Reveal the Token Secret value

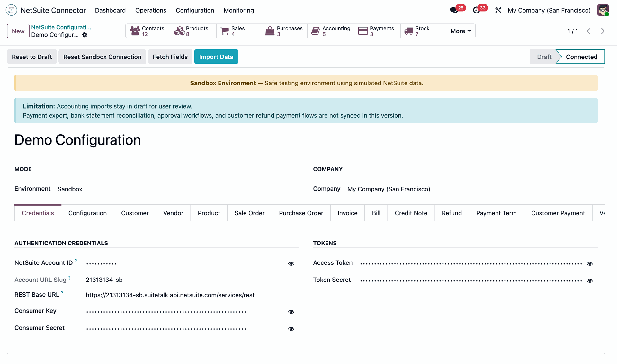click(x=590, y=281)
